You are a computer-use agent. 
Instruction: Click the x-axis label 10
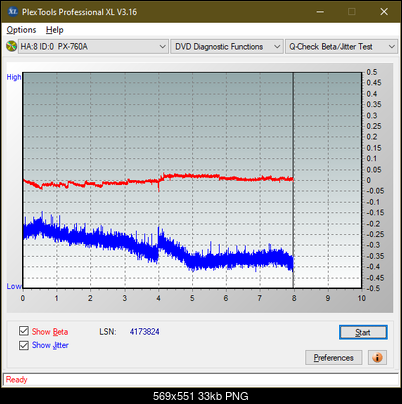pos(362,298)
